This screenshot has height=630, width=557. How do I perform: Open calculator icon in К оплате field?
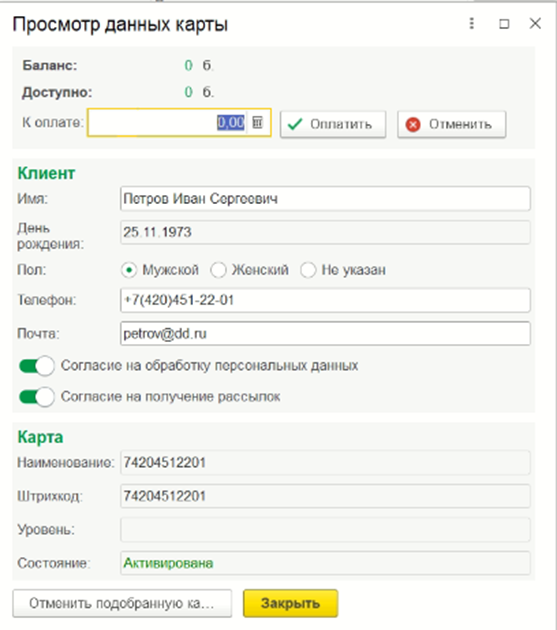pos(257,122)
